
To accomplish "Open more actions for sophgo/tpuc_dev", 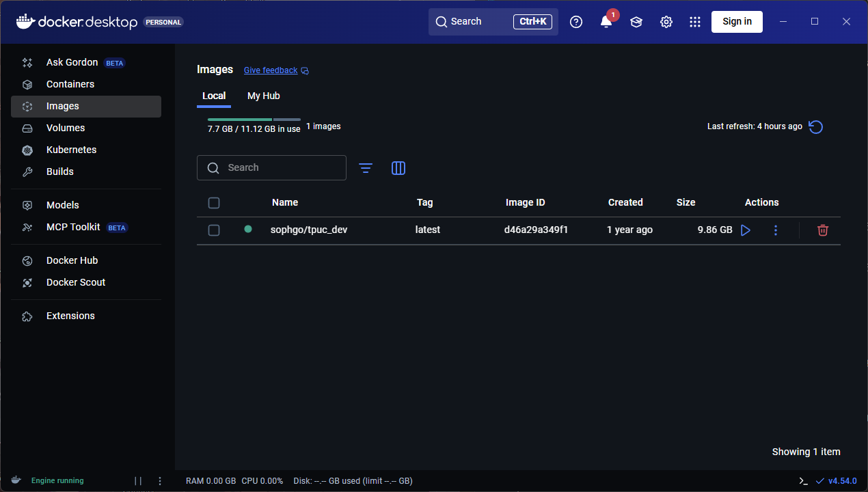I will (775, 230).
